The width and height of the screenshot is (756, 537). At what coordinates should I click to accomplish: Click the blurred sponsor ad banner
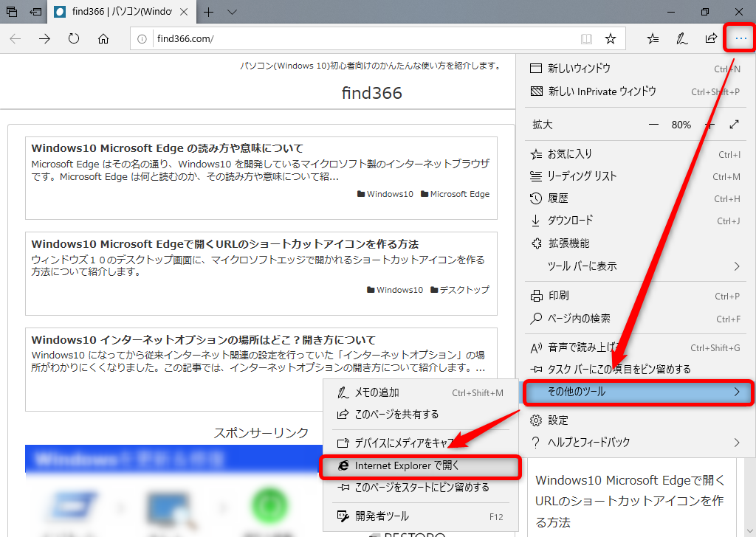[173, 491]
